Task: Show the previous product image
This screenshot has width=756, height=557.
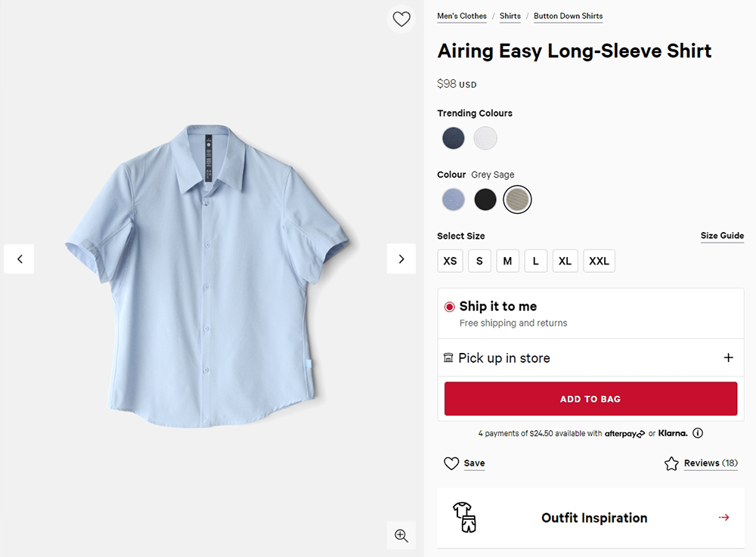Action: pyautogui.click(x=20, y=258)
